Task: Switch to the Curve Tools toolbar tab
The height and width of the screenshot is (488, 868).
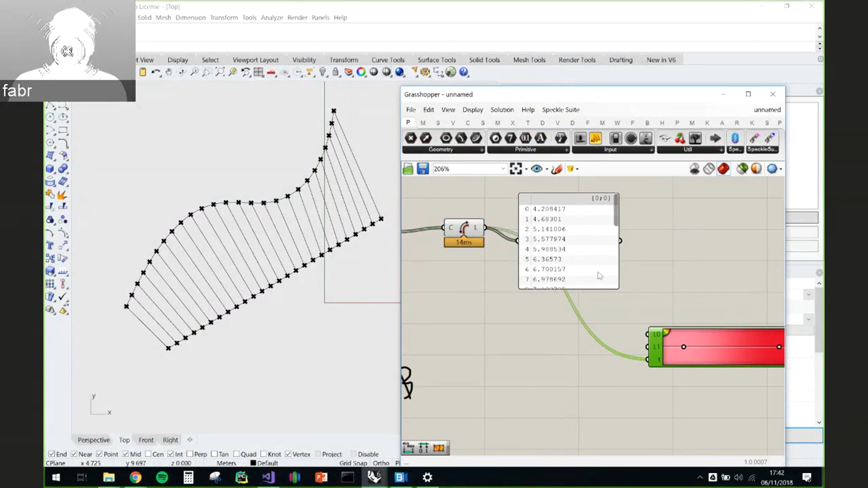Action: [388, 60]
